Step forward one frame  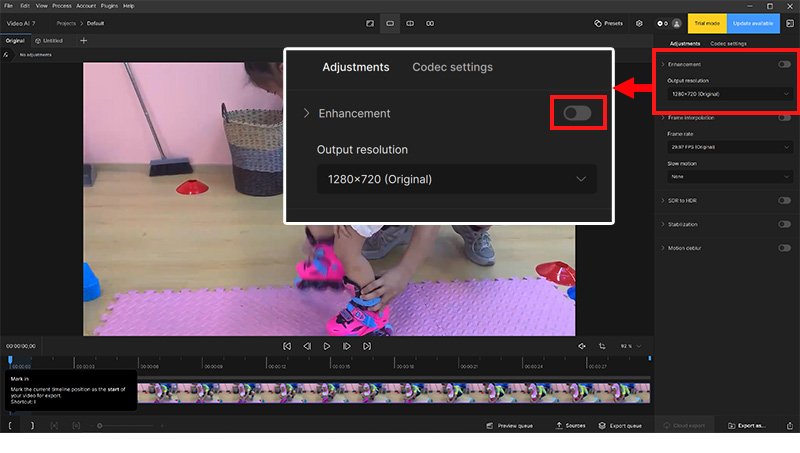tap(346, 346)
